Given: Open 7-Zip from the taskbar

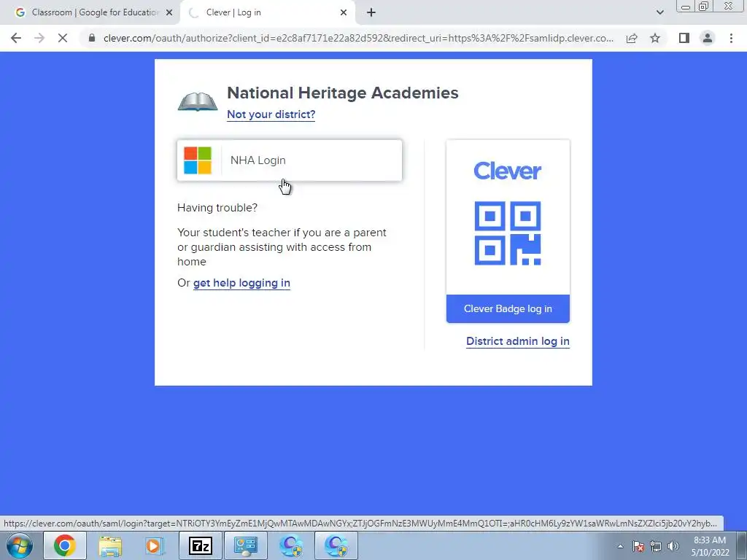Looking at the screenshot, I should 200,545.
